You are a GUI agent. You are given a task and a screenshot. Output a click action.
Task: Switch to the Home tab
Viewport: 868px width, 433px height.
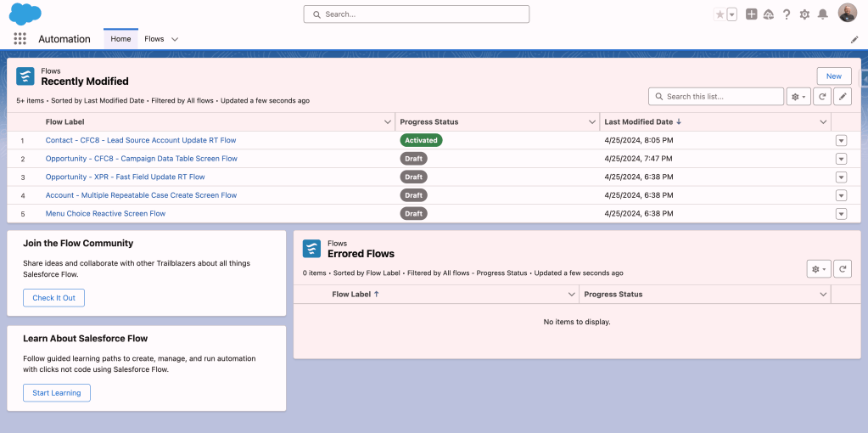click(120, 39)
